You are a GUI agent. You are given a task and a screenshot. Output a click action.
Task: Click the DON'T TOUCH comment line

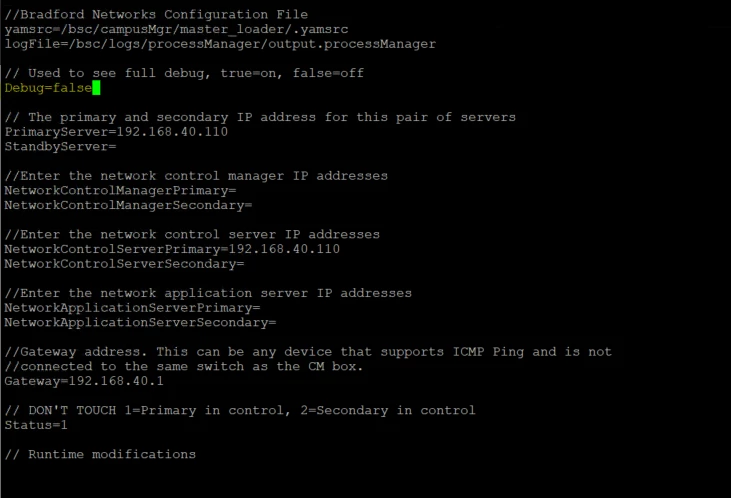click(240, 410)
